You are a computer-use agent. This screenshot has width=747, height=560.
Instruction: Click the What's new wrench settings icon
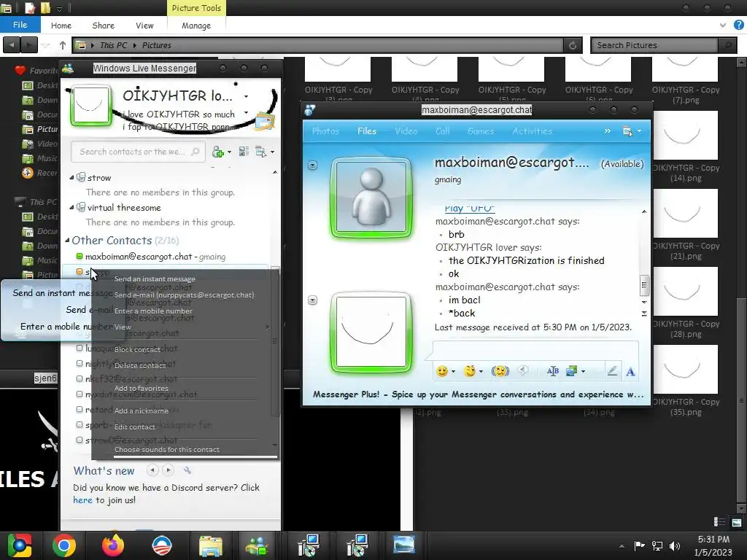pos(187,470)
